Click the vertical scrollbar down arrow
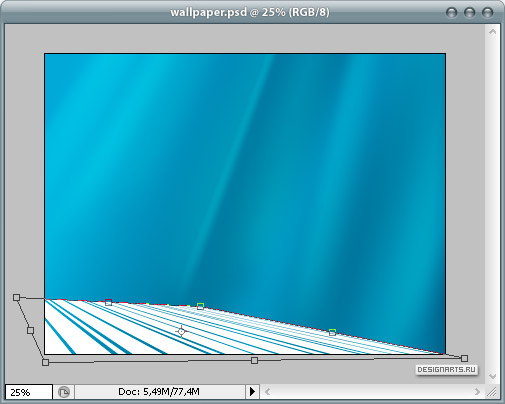Viewport: 505px width, 404px height. pos(493,376)
